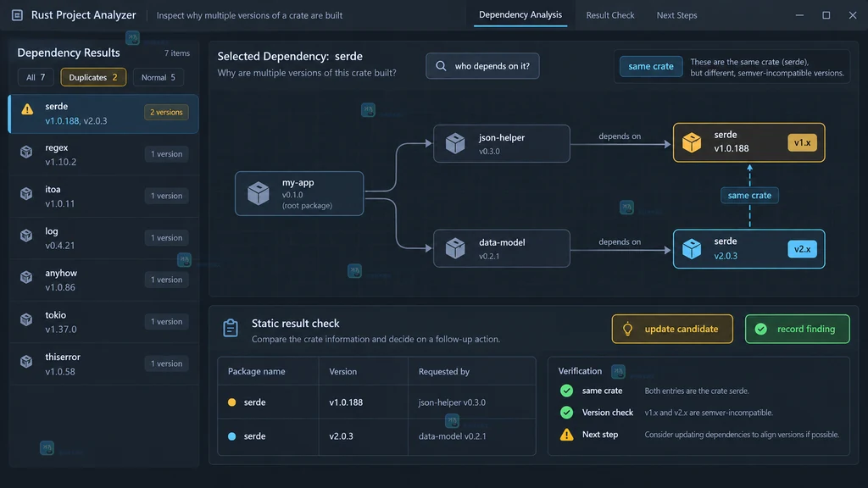Click the v2.x badge on serde node
The image size is (868, 488).
[802, 249]
